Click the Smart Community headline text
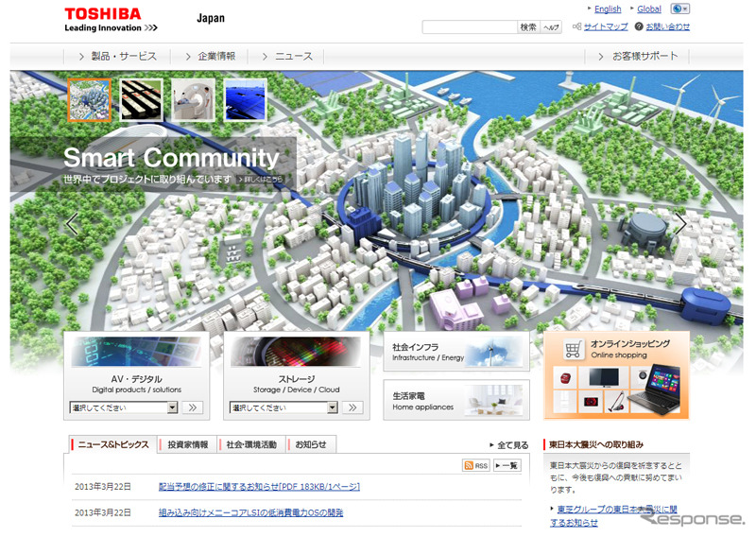Image resolution: width=756 pixels, height=537 pixels. tap(171, 158)
